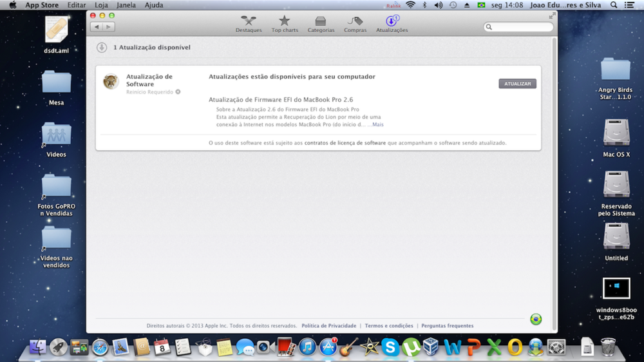Open the Wi-Fi status menu
The height and width of the screenshot is (362, 644).
click(x=410, y=5)
